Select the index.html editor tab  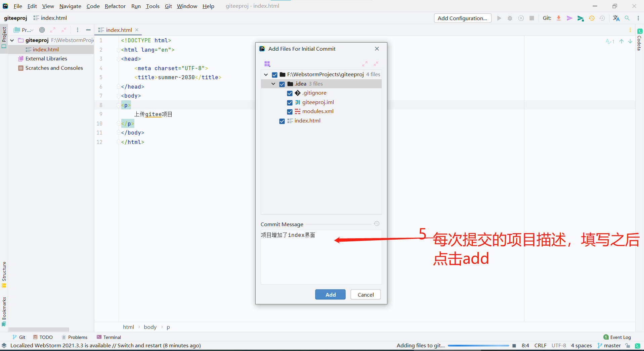coord(119,30)
